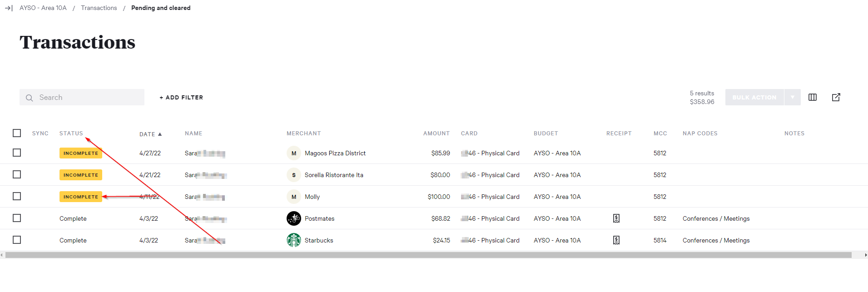The image size is (868, 292).
Task: Click the horizontal scrollbar below the table
Action: coord(428,255)
